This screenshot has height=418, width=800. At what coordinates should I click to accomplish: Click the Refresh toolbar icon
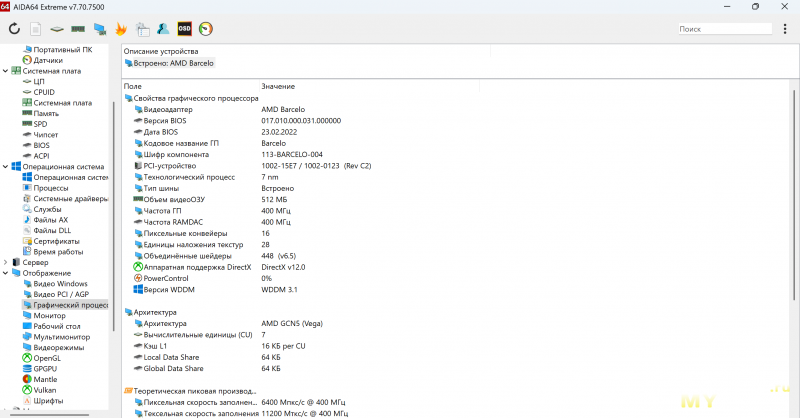tap(15, 29)
